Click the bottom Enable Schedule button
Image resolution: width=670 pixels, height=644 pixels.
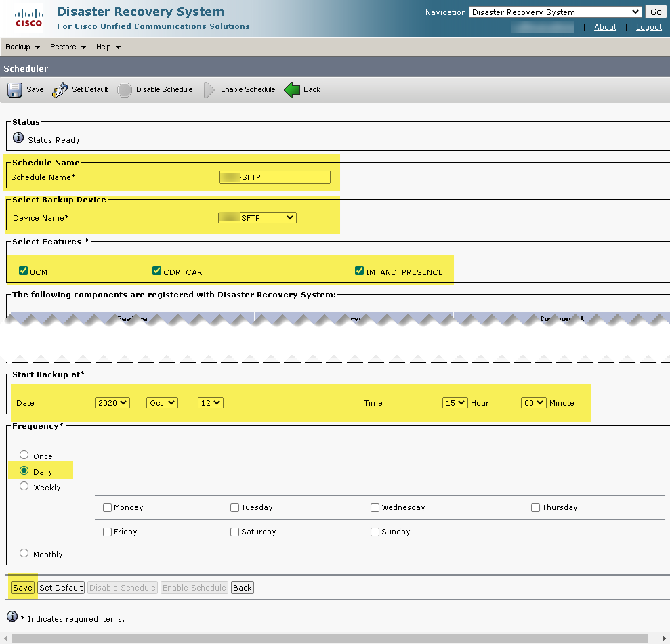tap(194, 588)
